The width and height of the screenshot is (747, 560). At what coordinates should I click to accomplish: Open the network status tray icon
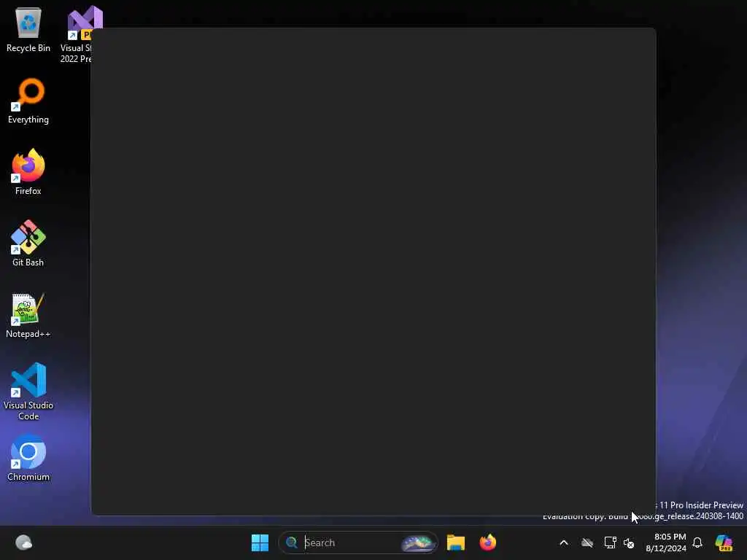[610, 542]
